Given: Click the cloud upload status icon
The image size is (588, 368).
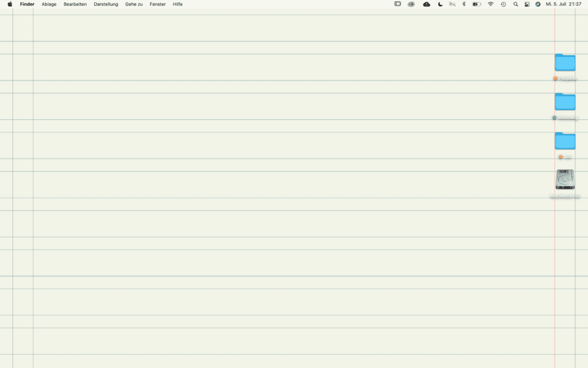Looking at the screenshot, I should point(427,4).
